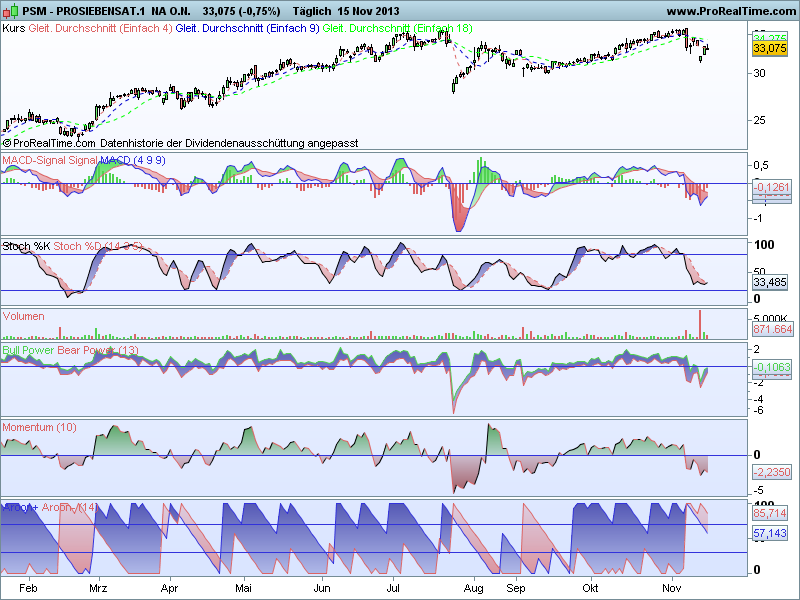Select Gleit. Durchschnitt (Einfach 9) legend

[x=247, y=28]
